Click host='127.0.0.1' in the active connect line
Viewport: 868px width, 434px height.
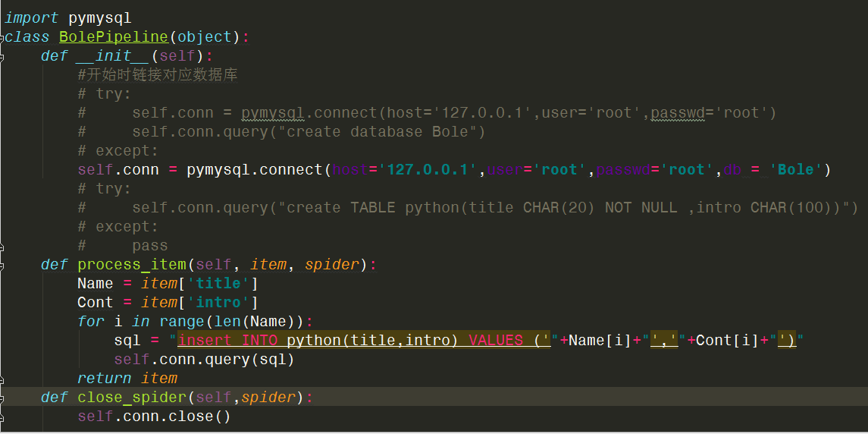(406, 170)
